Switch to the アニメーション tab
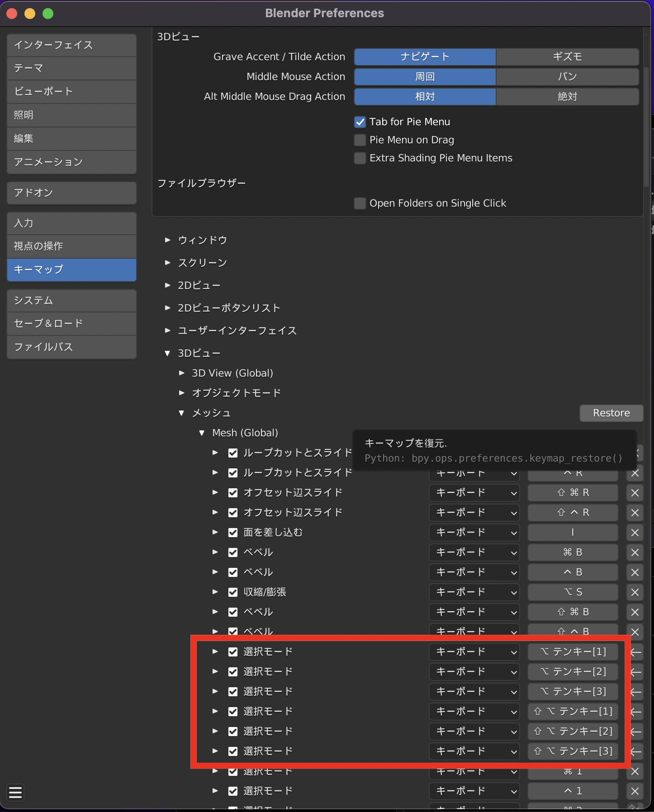 (x=71, y=162)
